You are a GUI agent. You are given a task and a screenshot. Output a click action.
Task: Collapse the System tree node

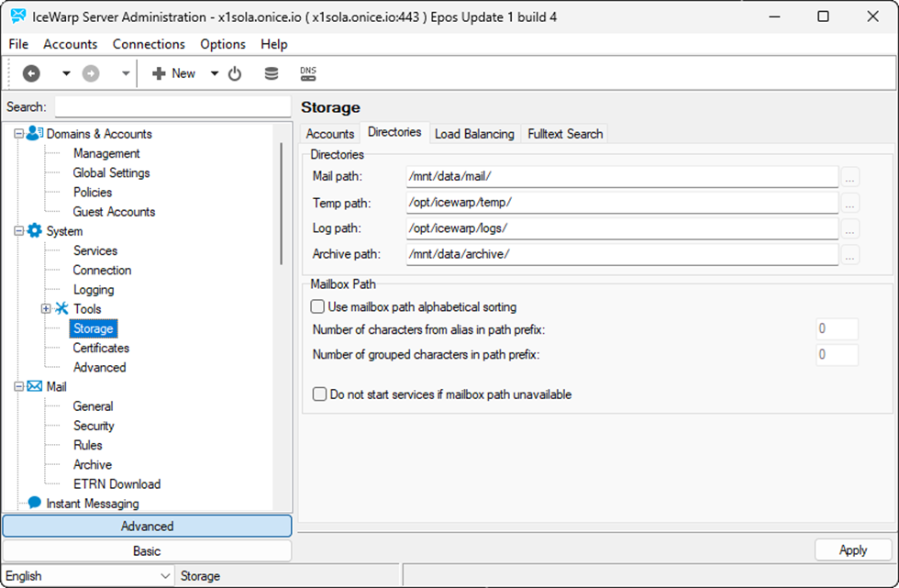(x=19, y=231)
